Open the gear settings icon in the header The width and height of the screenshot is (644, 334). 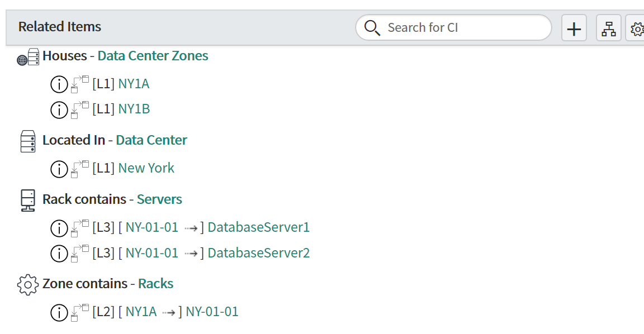point(636,28)
